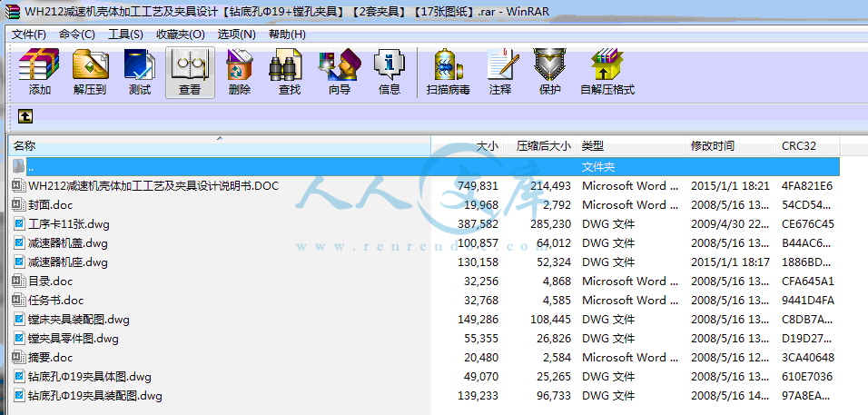Viewport: 868px width, 415px height.
Task: Select the DWG icon beside 工序卡11张.dwg
Action: pyautogui.click(x=19, y=224)
